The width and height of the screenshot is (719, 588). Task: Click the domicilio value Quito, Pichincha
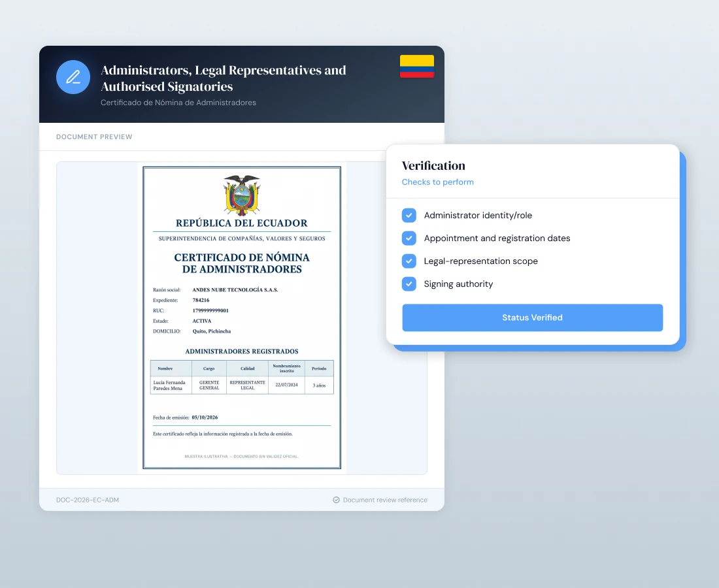pyautogui.click(x=212, y=331)
